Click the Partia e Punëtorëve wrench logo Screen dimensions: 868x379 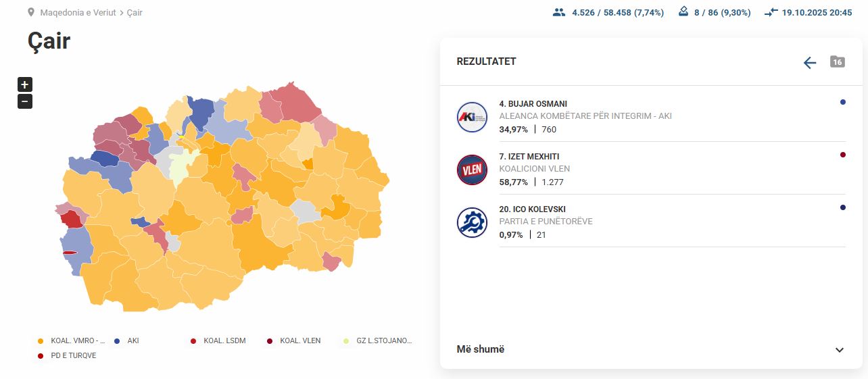(472, 222)
